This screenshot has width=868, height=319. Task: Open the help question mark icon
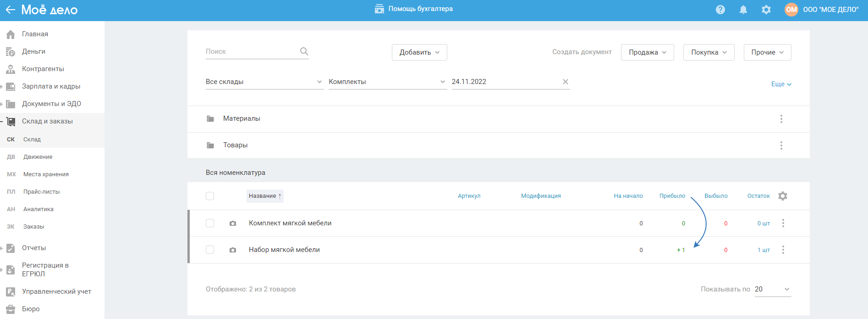(x=720, y=10)
